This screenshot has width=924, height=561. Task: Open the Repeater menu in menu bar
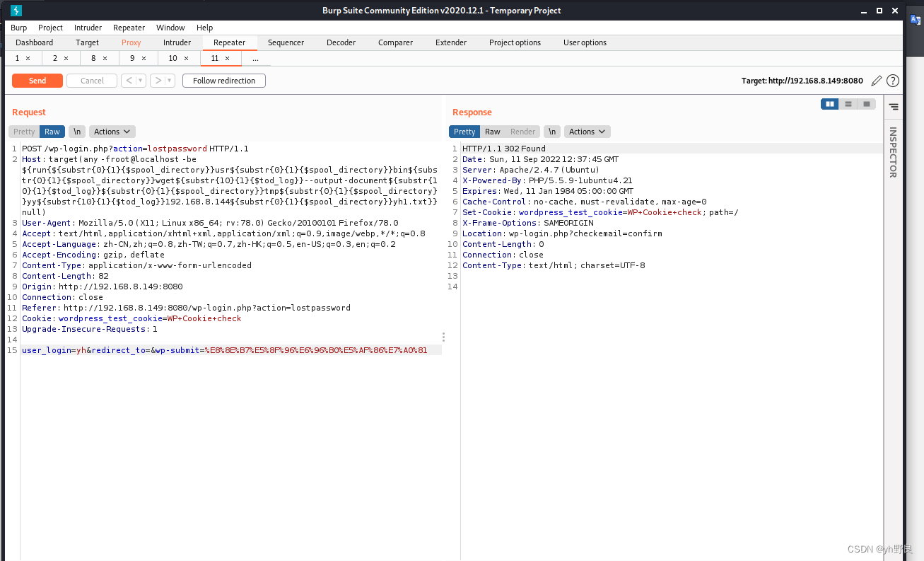pos(129,28)
